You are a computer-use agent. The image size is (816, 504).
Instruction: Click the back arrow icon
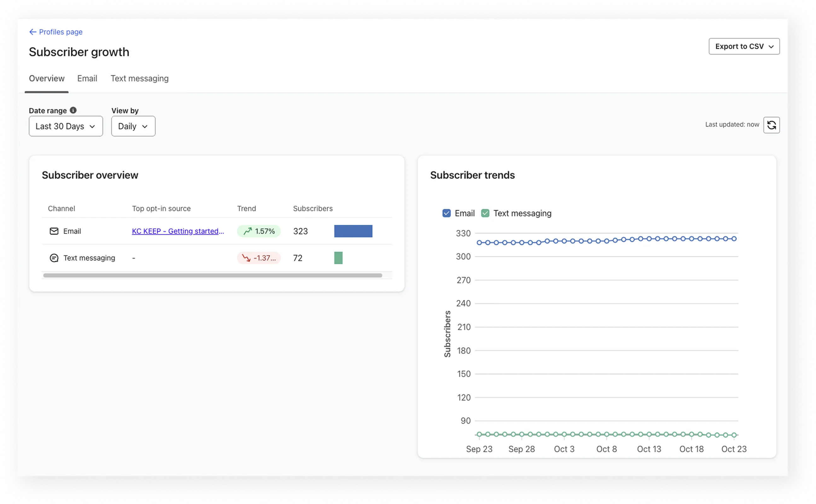click(x=33, y=32)
